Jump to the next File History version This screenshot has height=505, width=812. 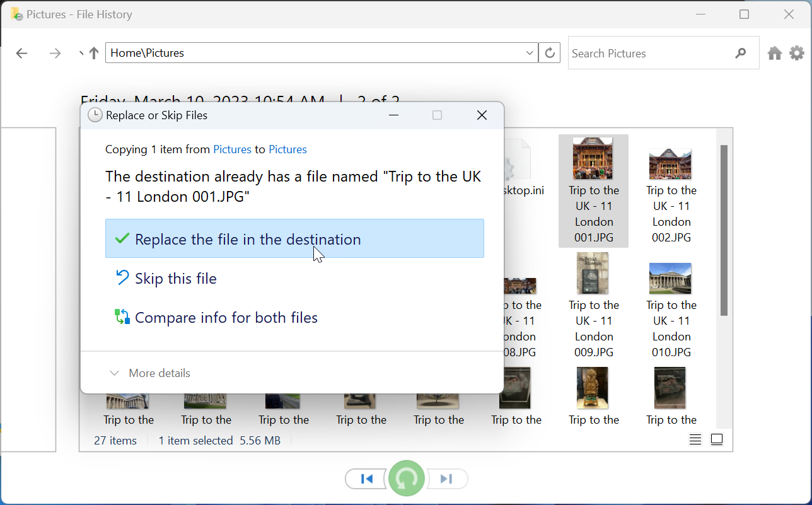[447, 479]
